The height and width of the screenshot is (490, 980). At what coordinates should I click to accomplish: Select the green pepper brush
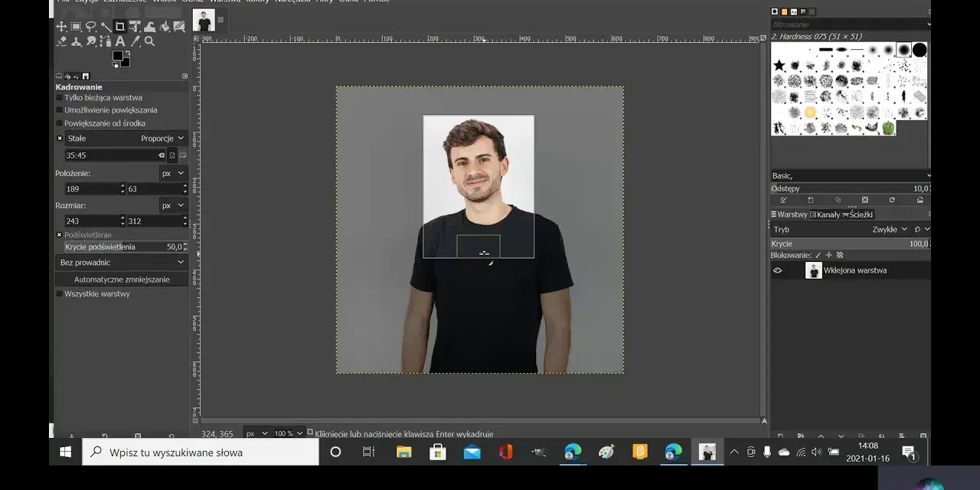point(888,128)
